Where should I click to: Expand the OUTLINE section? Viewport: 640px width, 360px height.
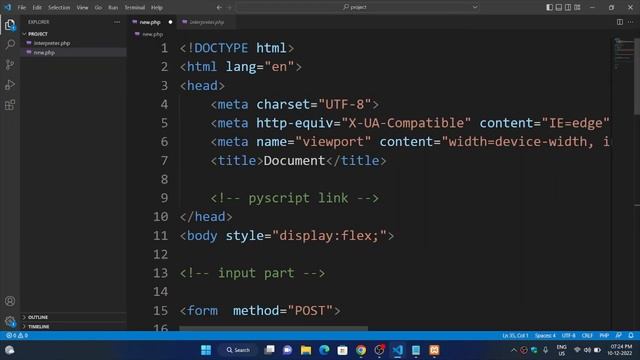point(38,317)
